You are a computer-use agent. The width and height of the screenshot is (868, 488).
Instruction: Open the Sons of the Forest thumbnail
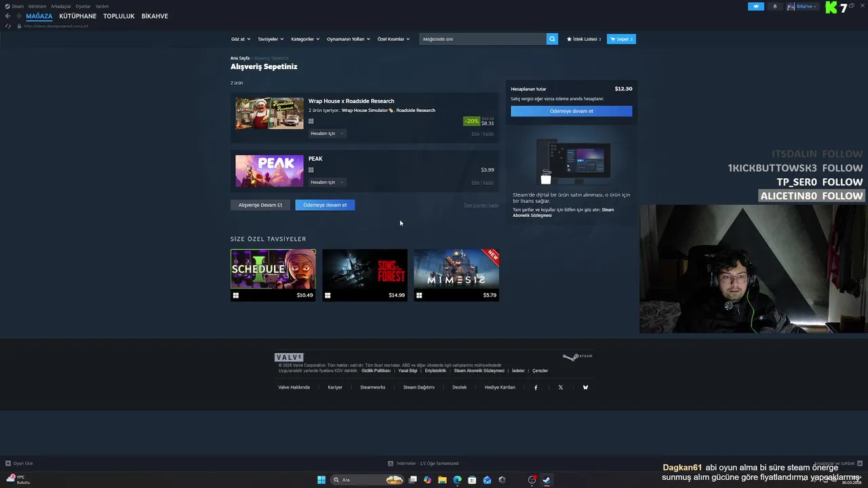(x=365, y=269)
